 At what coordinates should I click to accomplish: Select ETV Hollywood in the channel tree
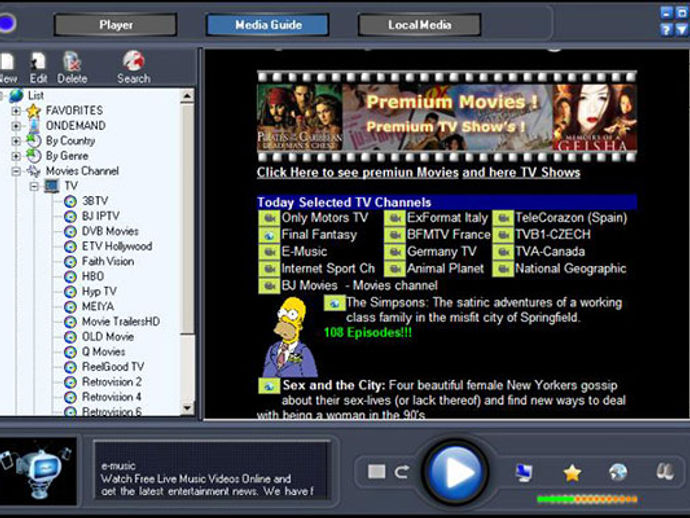coord(117,246)
